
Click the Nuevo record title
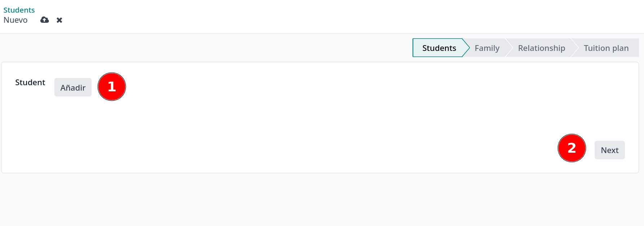(x=16, y=20)
